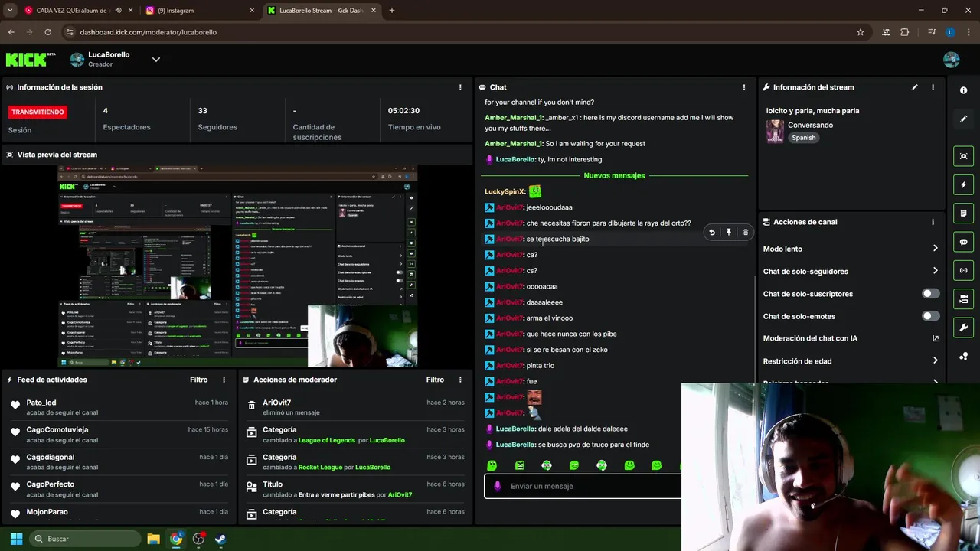Click the wrench tools icon in right sidebar
The height and width of the screenshot is (551, 980).
[963, 328]
